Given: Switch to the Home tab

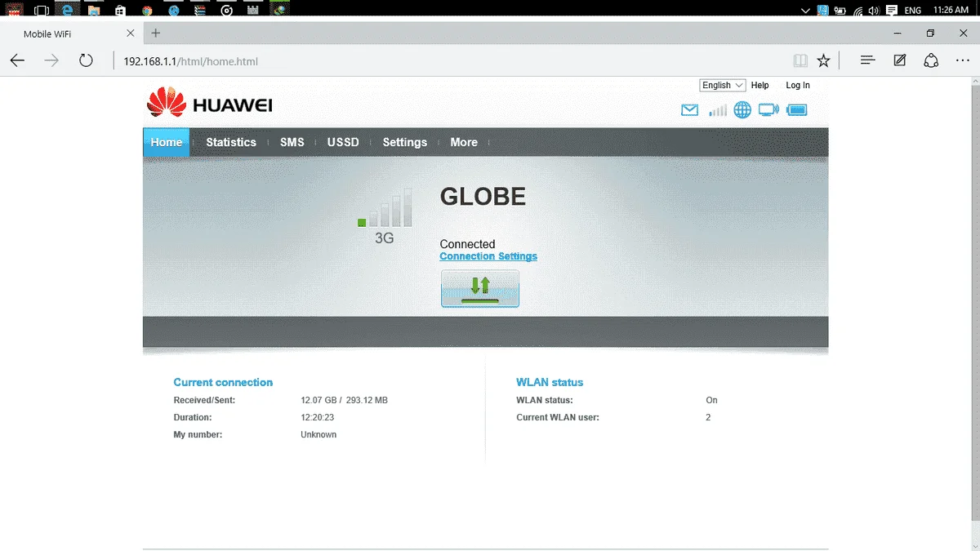Looking at the screenshot, I should tap(167, 142).
